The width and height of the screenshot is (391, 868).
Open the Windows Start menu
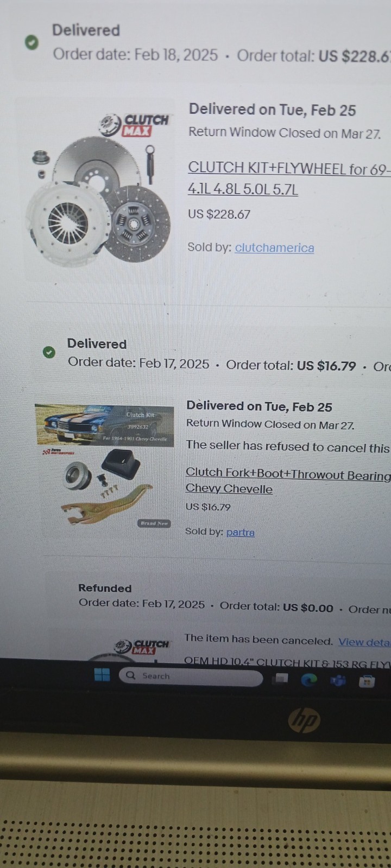(102, 674)
